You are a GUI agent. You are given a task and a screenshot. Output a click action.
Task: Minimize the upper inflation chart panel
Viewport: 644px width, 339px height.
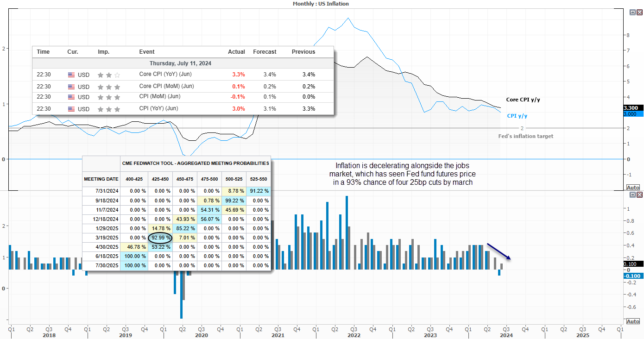(x=633, y=13)
